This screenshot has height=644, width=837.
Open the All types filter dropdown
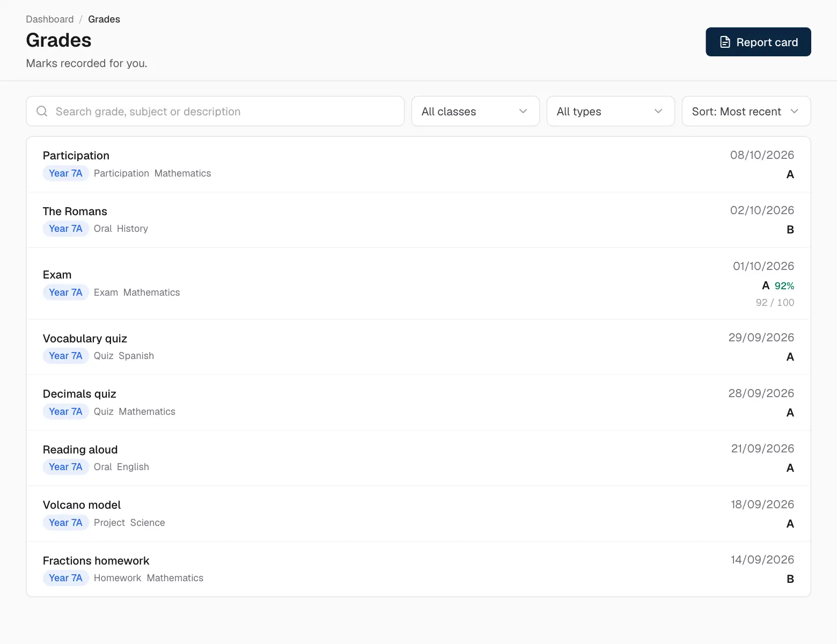[x=611, y=111]
